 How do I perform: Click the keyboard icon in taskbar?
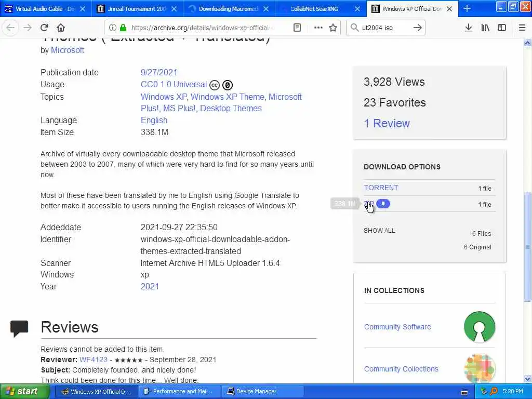[x=464, y=392]
